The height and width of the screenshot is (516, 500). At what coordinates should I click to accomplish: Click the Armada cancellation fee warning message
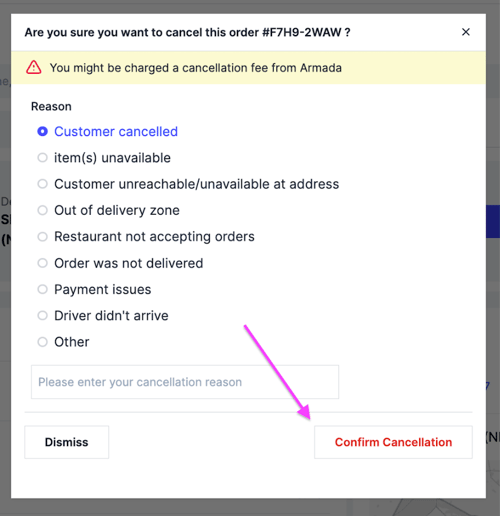point(196,68)
